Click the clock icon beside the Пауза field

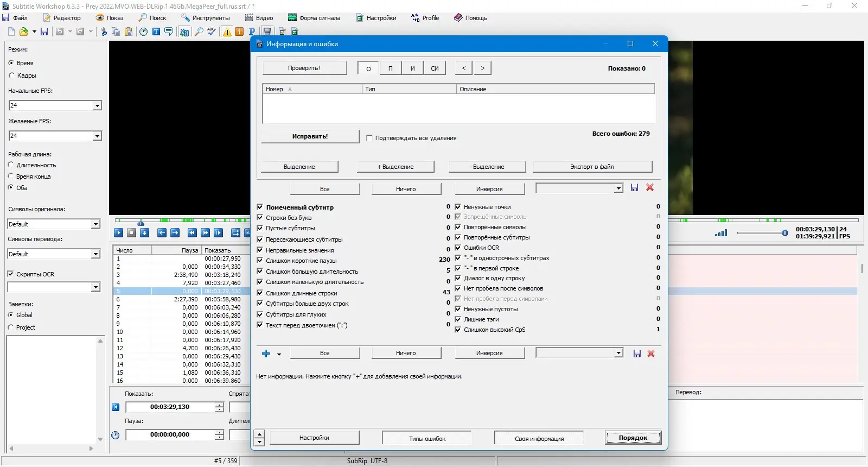pos(116,435)
